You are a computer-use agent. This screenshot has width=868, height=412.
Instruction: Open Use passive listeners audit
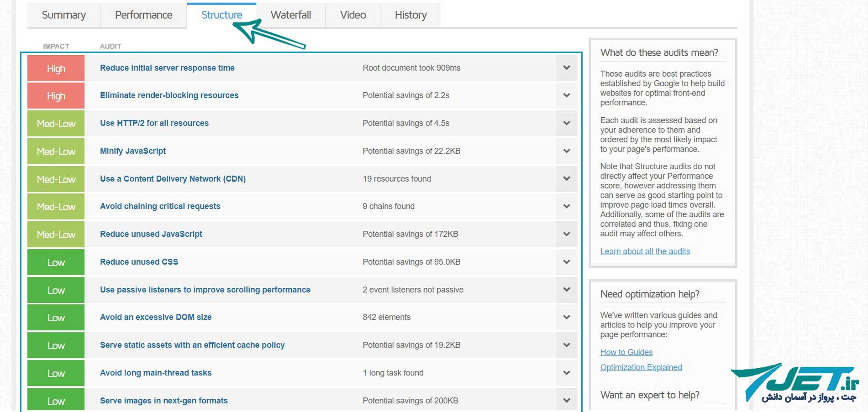pyautogui.click(x=205, y=290)
